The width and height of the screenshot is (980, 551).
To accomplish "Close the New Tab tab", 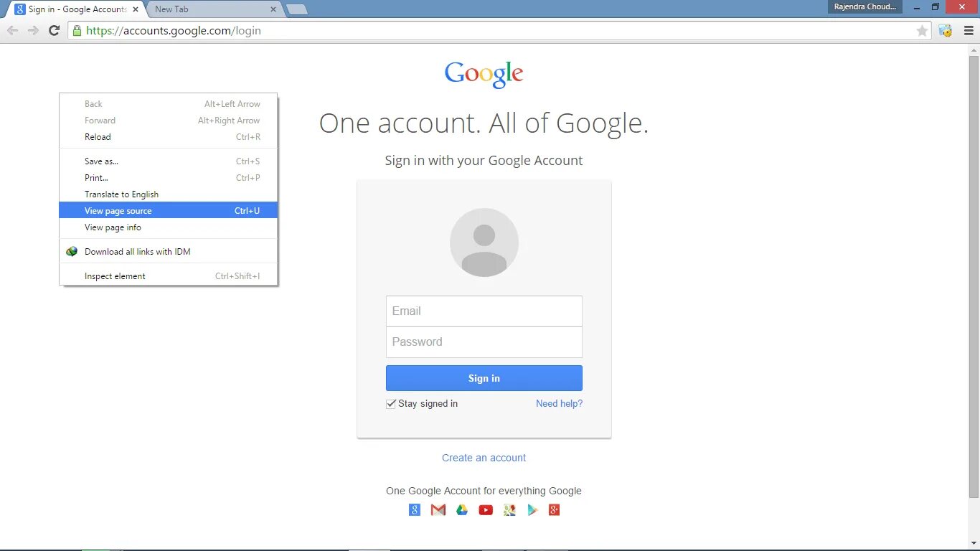I will point(273,9).
